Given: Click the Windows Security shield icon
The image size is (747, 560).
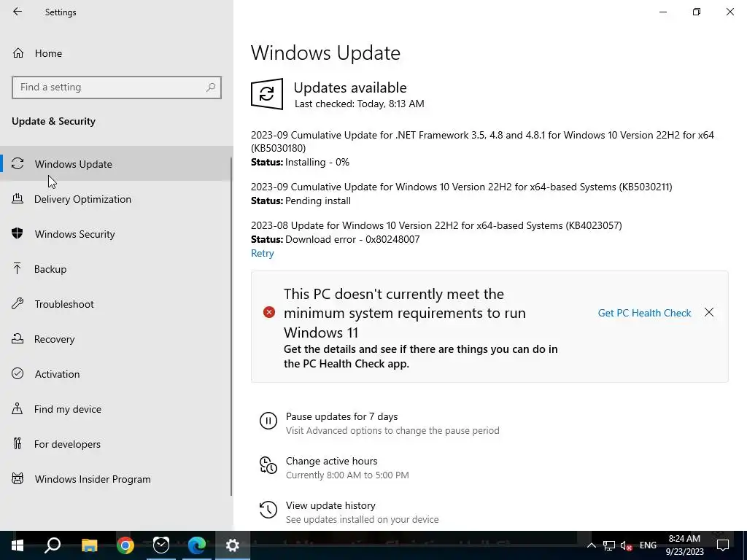Looking at the screenshot, I should click(x=18, y=234).
